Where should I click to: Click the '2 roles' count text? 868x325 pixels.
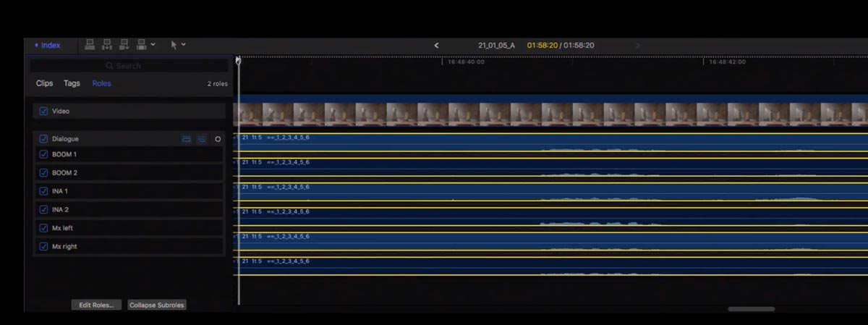coord(217,84)
